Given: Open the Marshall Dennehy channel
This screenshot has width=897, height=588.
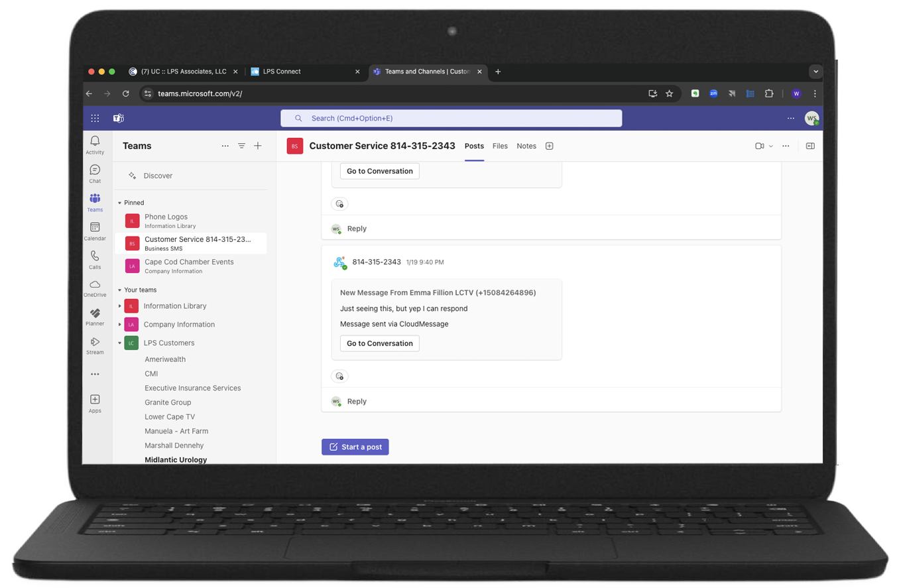Looking at the screenshot, I should click(x=174, y=445).
